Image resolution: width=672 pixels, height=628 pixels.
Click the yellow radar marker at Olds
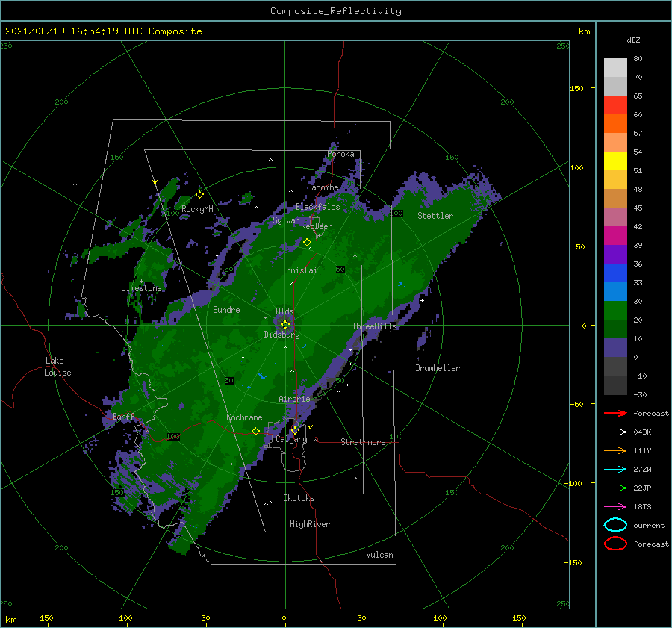click(285, 325)
